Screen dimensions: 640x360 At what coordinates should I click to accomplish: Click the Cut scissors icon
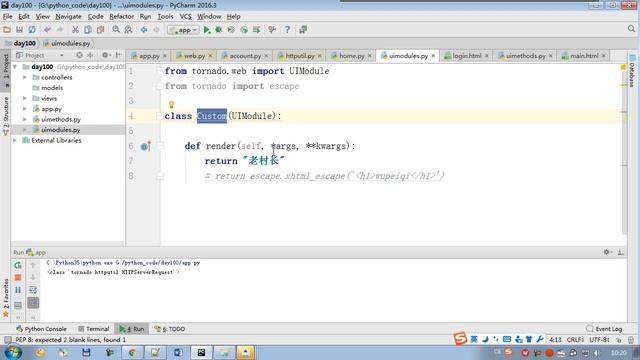point(75,30)
